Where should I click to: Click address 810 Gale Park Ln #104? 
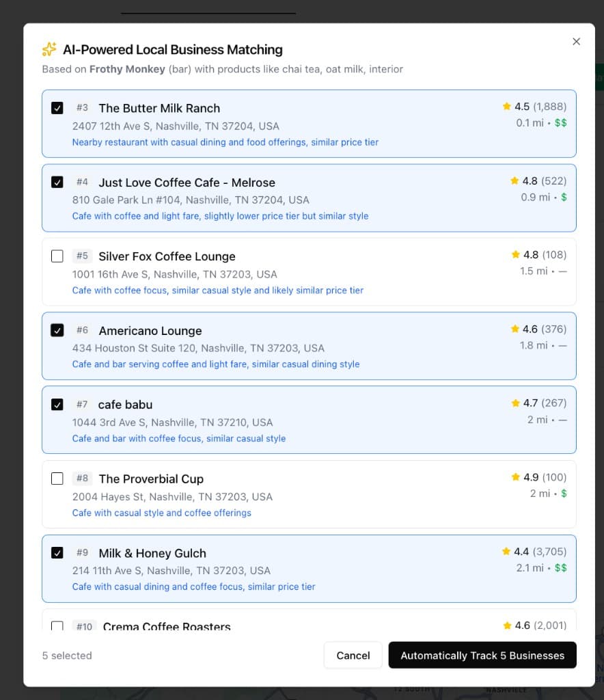(191, 200)
